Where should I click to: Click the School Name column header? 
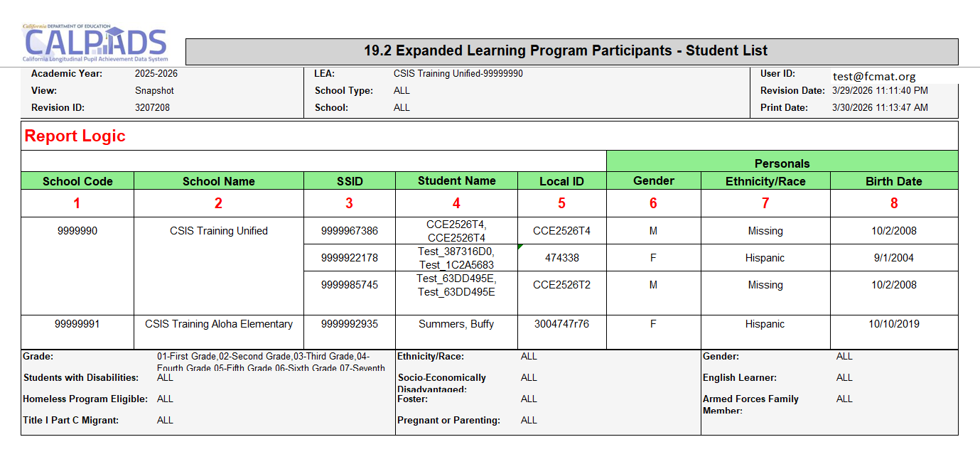click(218, 181)
